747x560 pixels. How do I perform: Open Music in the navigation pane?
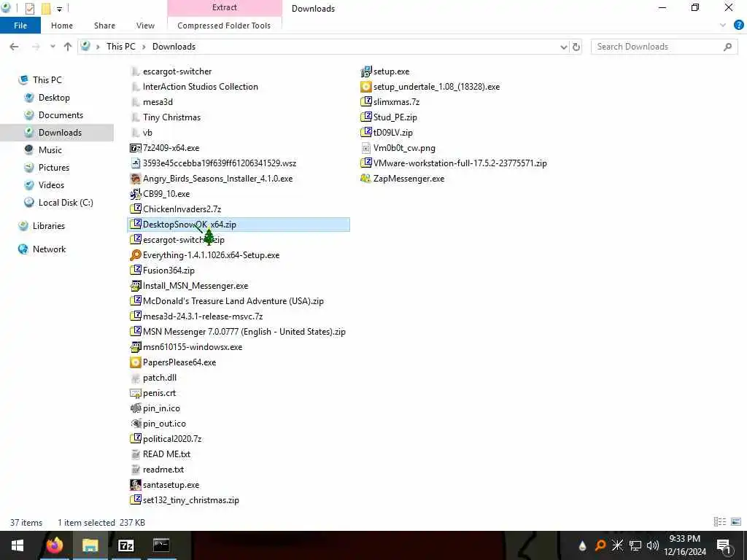(x=50, y=150)
